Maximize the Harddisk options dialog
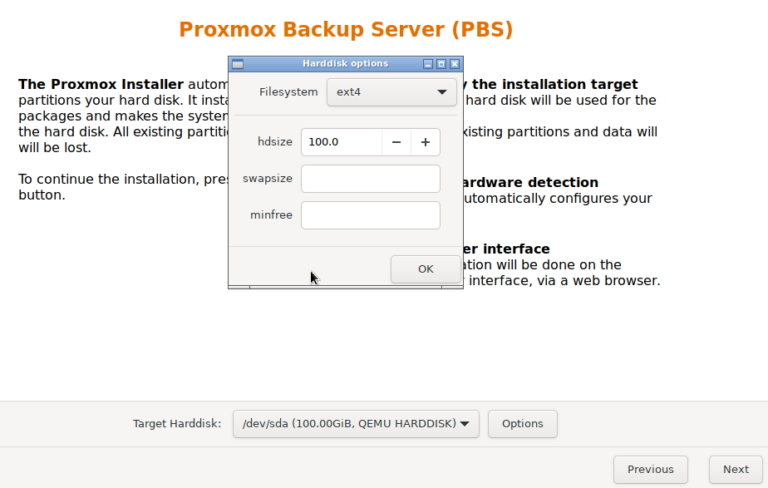This screenshot has width=768, height=488. point(441,64)
